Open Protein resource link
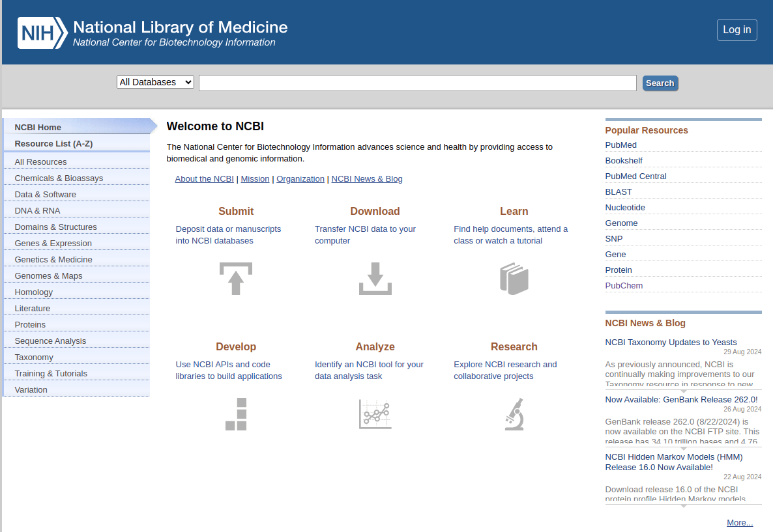The height and width of the screenshot is (532, 773). (618, 270)
